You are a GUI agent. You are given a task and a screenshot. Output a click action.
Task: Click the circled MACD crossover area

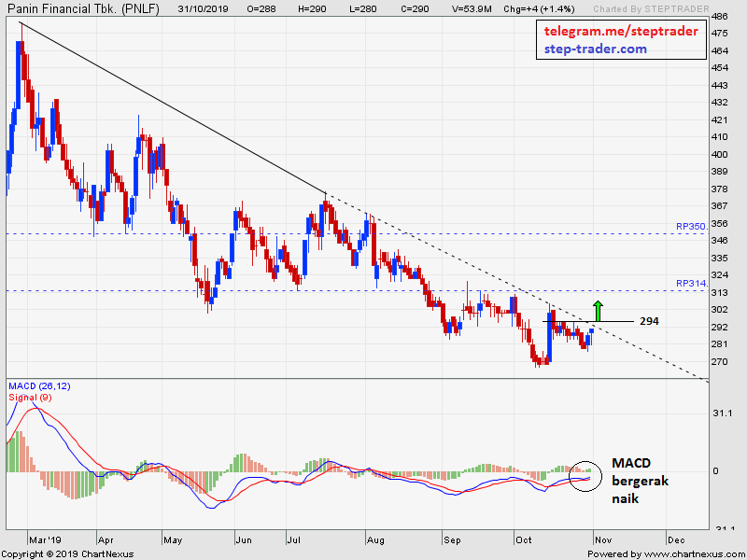[x=585, y=477]
